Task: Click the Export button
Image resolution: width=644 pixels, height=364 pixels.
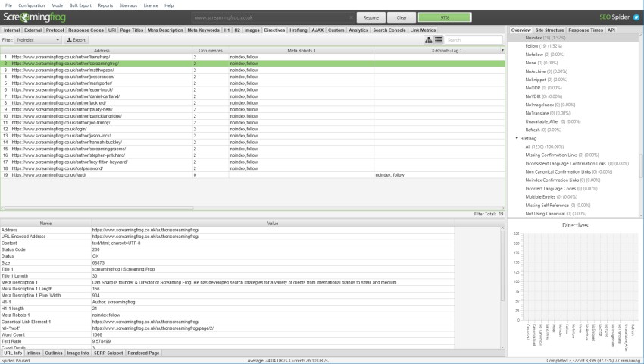Action: (76, 40)
